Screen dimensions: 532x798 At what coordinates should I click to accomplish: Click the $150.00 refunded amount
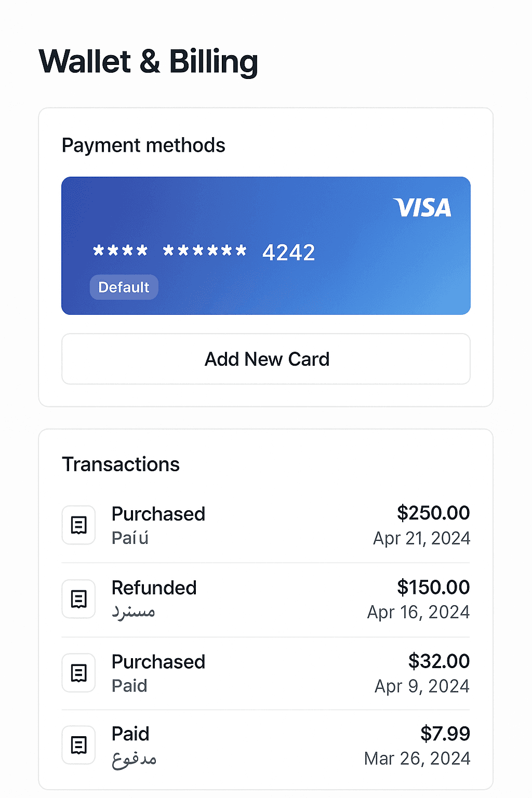[433, 587]
